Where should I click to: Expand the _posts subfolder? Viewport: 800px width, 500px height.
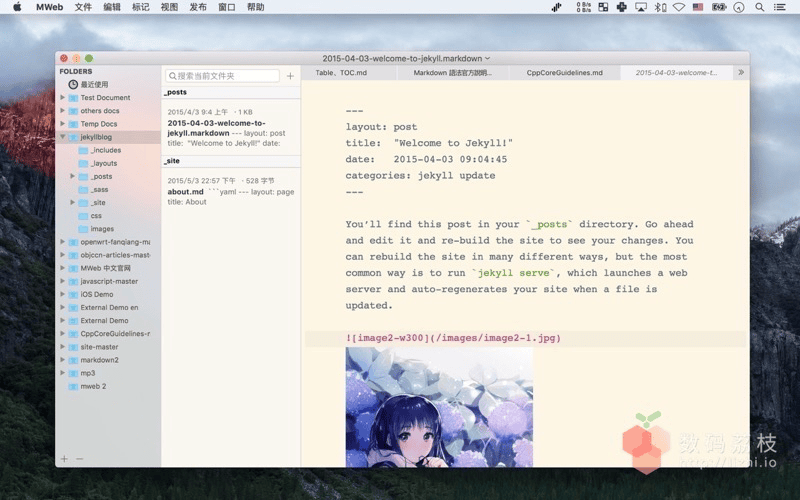pos(72,176)
